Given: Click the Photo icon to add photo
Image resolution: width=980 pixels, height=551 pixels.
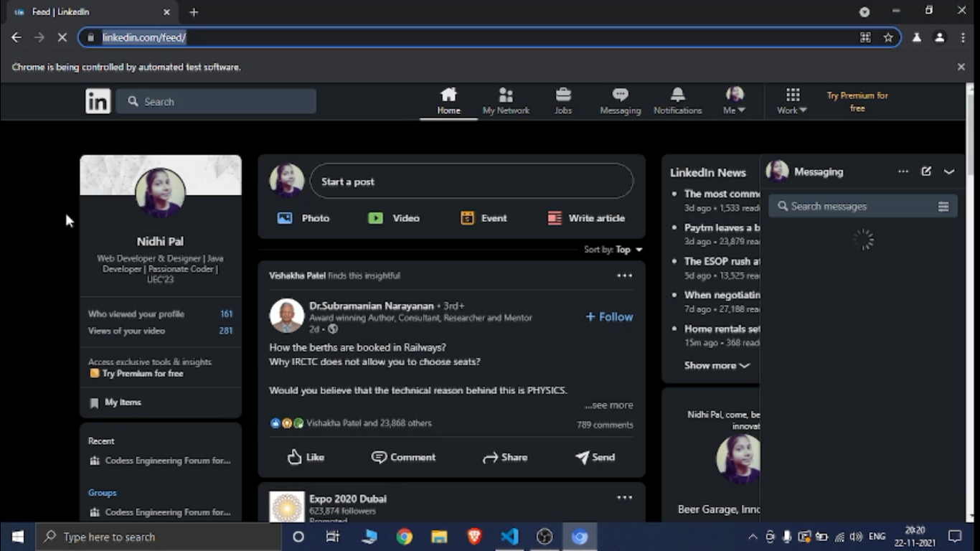Looking at the screenshot, I should [x=285, y=218].
